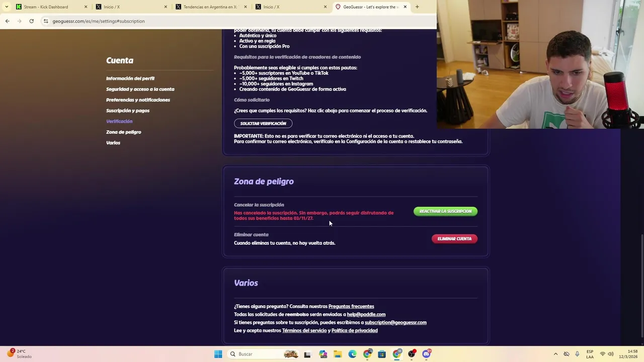The image size is (644, 362).
Task: Open OBS Studio from taskbar
Action: [x=412, y=354]
